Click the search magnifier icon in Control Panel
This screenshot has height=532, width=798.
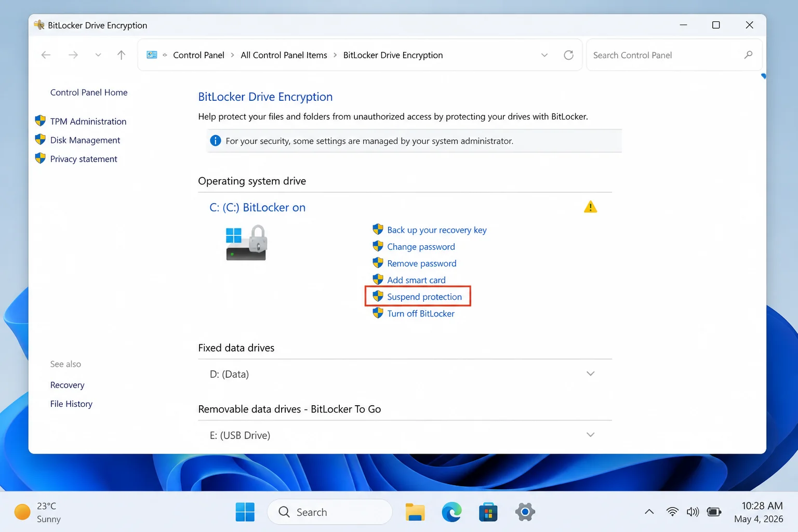(748, 55)
